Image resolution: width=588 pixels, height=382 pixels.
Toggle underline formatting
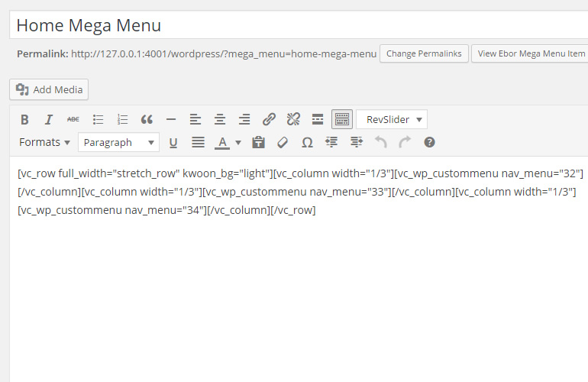173,143
